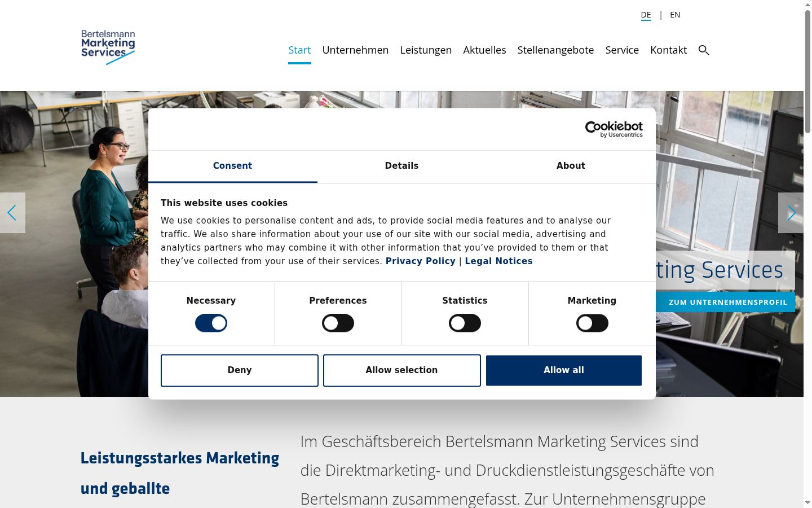Open the Legal Notices link
Viewport: 812px width, 508px height.
[x=498, y=261]
